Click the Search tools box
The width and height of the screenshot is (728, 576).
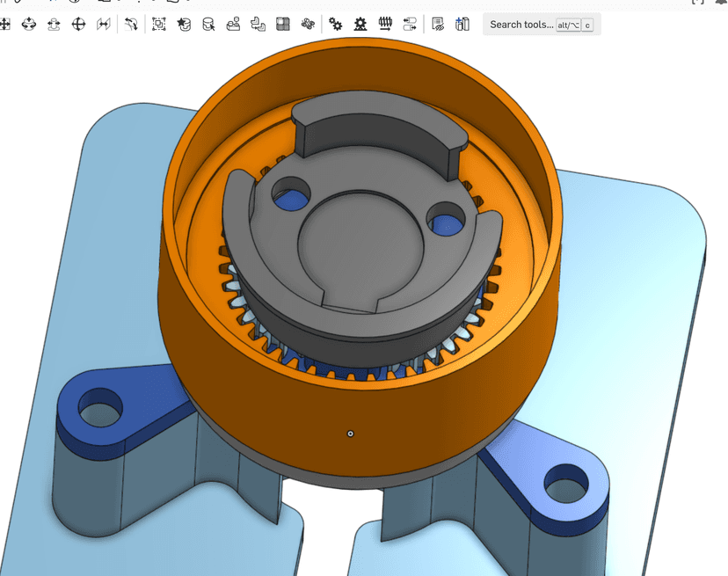coord(521,25)
